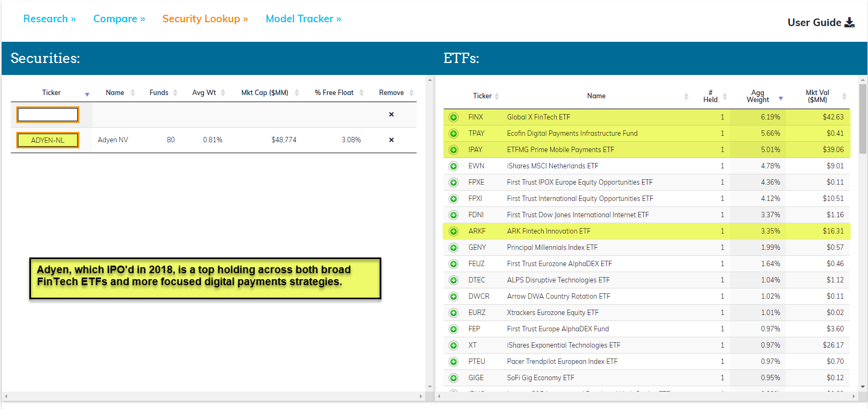868x409 pixels.
Task: Click the ETF panel vertical scrollbar
Action: click(x=863, y=119)
